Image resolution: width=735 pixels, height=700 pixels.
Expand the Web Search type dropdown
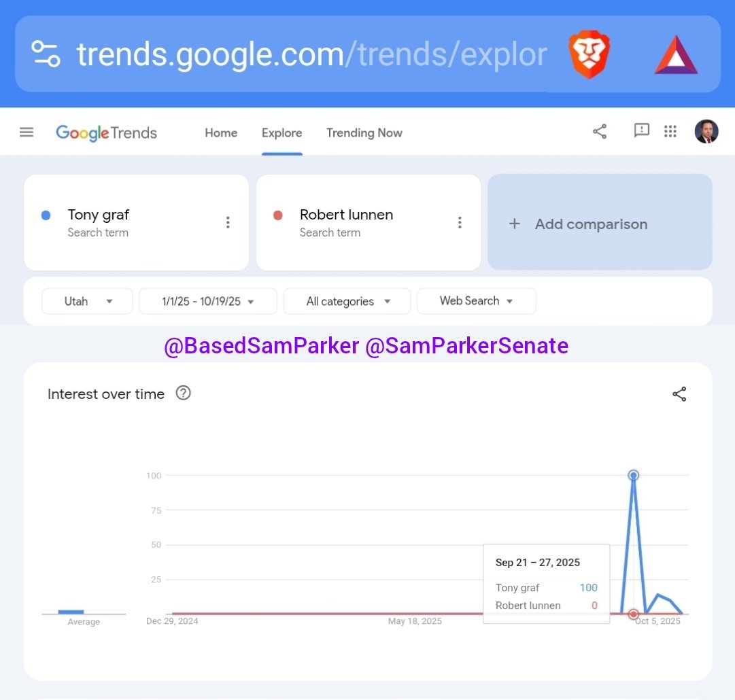(x=476, y=301)
